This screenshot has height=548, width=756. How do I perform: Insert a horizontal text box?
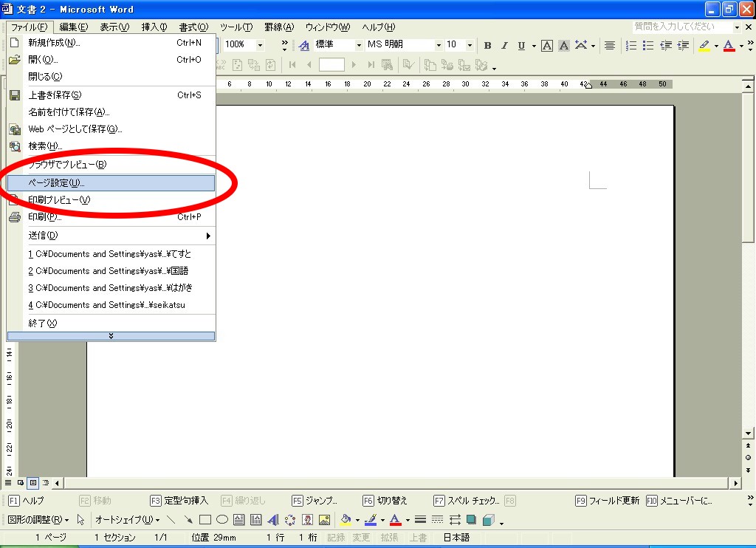coord(238,520)
